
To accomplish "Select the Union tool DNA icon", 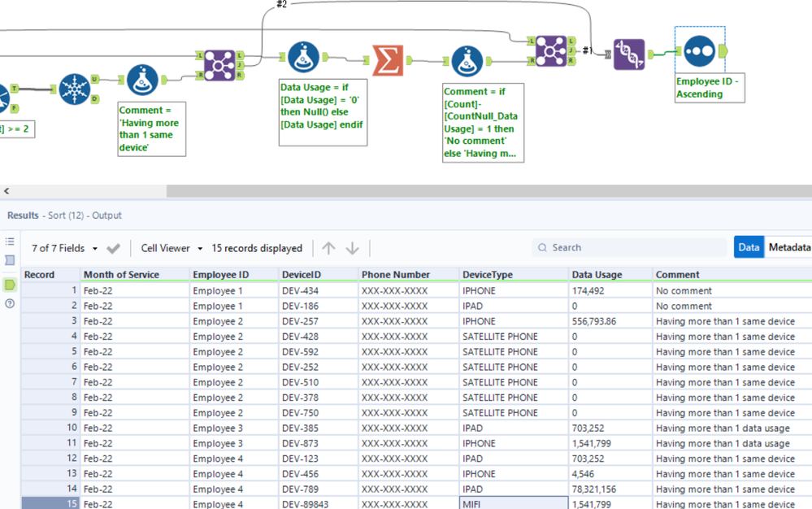I will [x=629, y=54].
